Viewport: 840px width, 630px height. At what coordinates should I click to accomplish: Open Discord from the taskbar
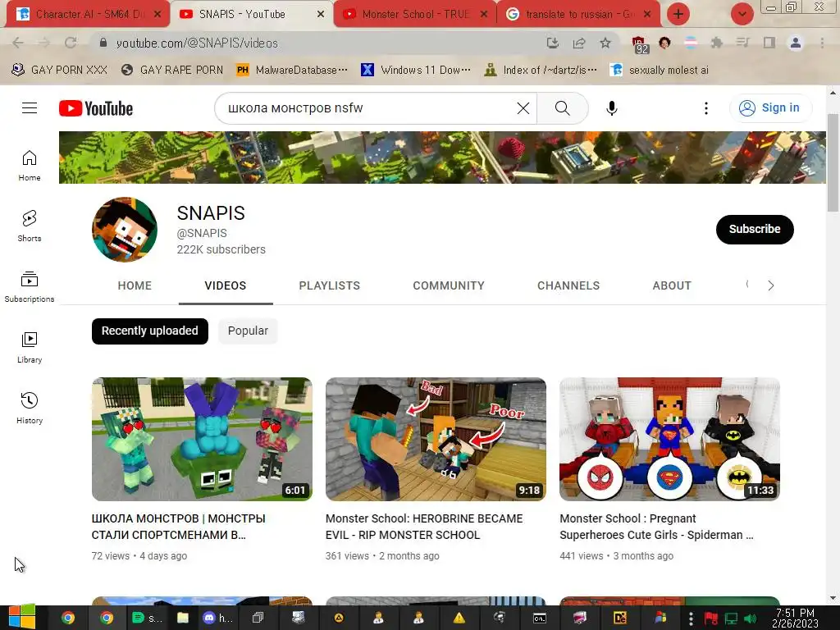coord(217,618)
